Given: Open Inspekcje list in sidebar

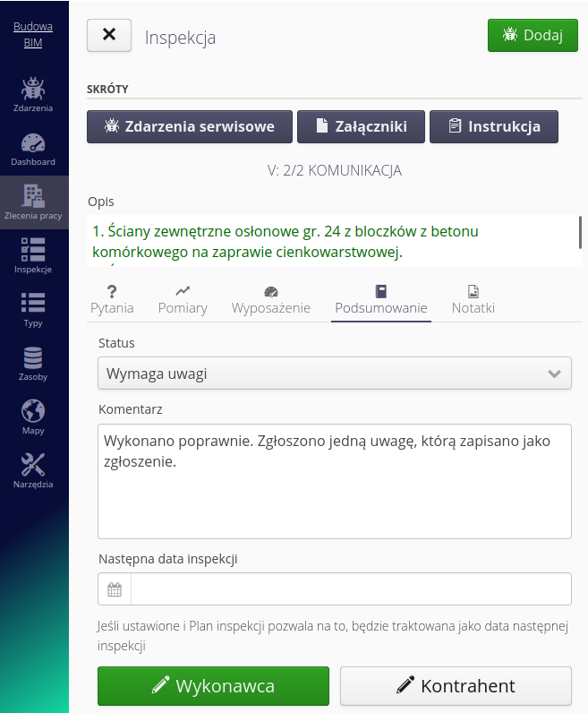Looking at the screenshot, I should [x=33, y=256].
